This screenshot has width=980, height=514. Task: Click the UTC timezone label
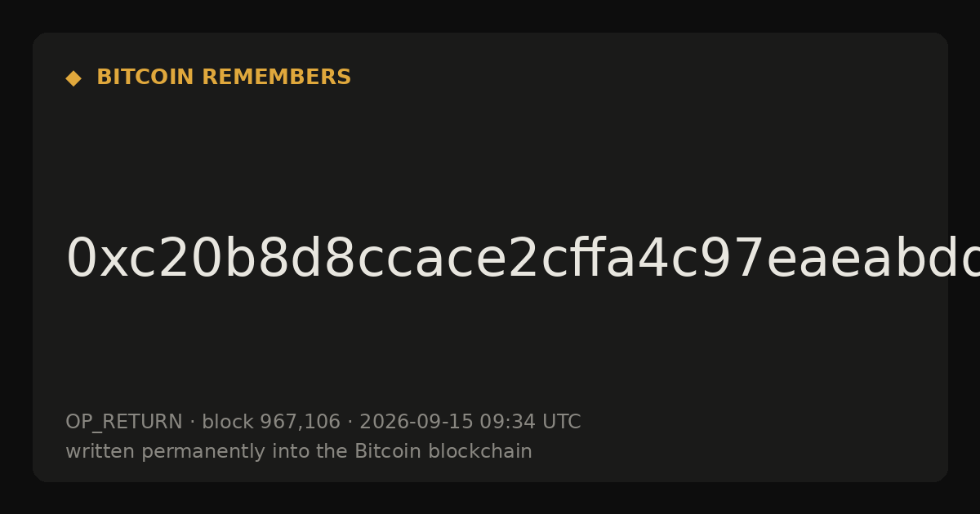pyautogui.click(x=561, y=423)
